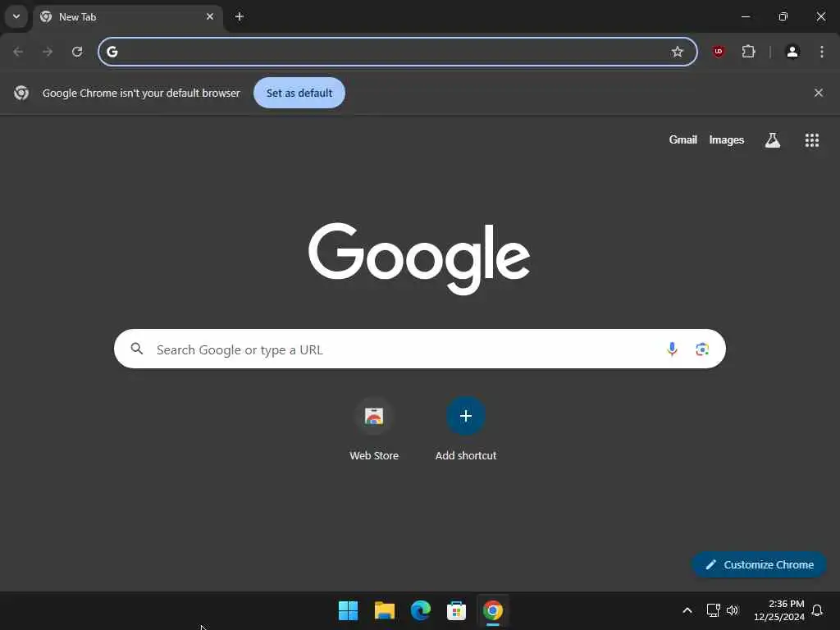
Task: Open the Windows Start menu
Action: (x=348, y=610)
